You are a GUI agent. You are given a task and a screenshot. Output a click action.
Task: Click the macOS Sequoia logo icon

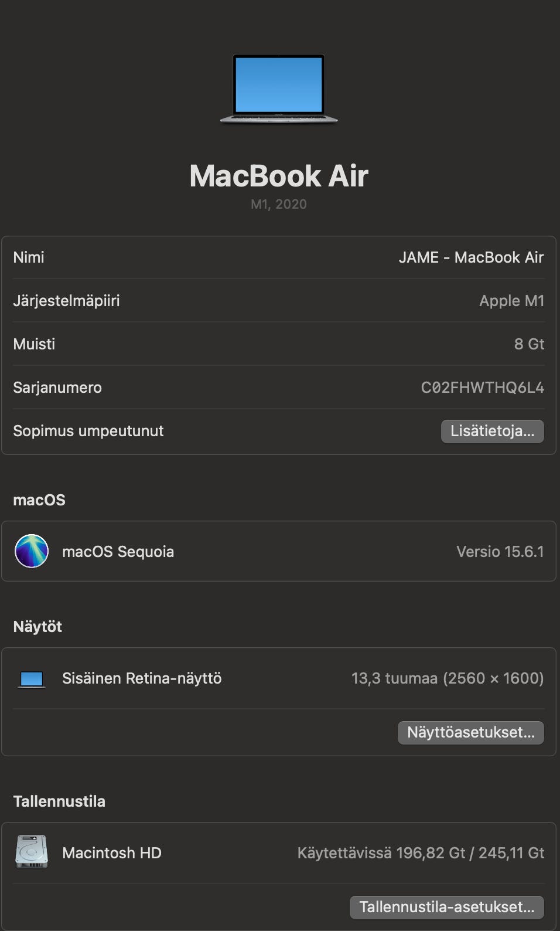(x=32, y=551)
